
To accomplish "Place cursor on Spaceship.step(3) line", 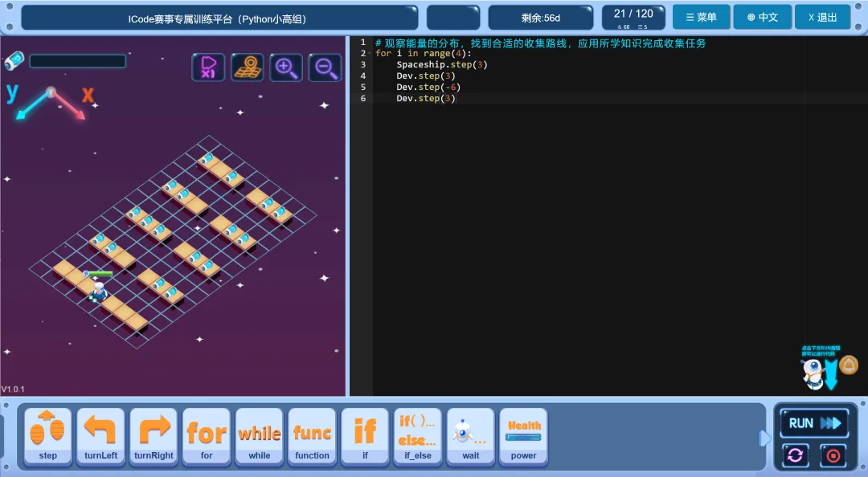I will point(442,65).
